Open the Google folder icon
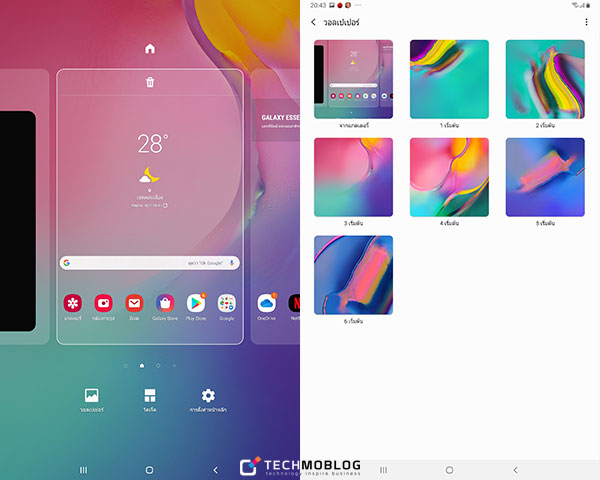Screen dimensions: 600x480 pyautogui.click(x=227, y=304)
